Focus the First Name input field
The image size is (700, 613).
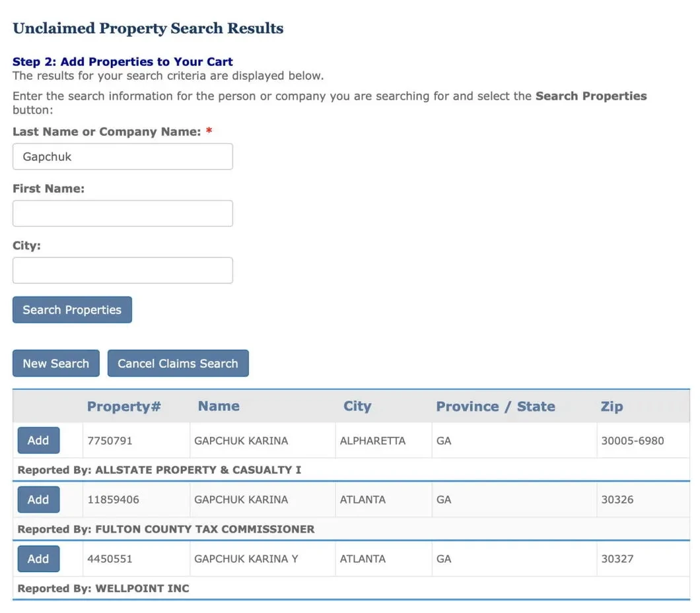pos(122,213)
